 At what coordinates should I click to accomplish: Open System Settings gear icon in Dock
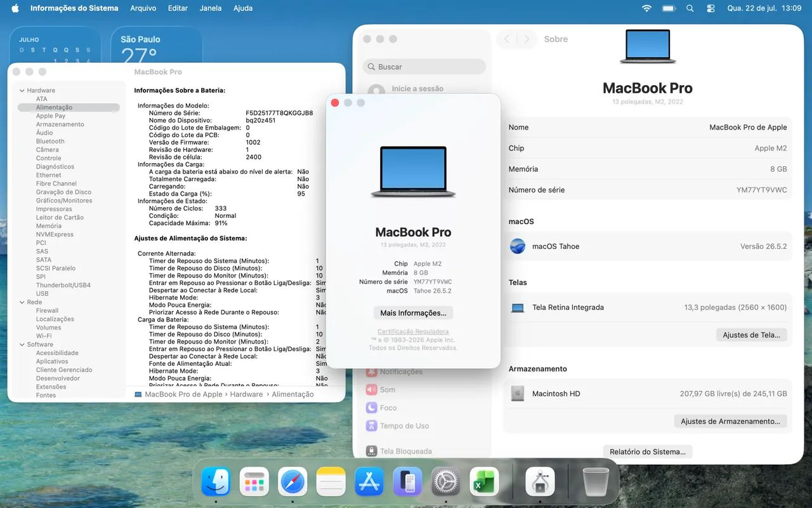coord(445,482)
